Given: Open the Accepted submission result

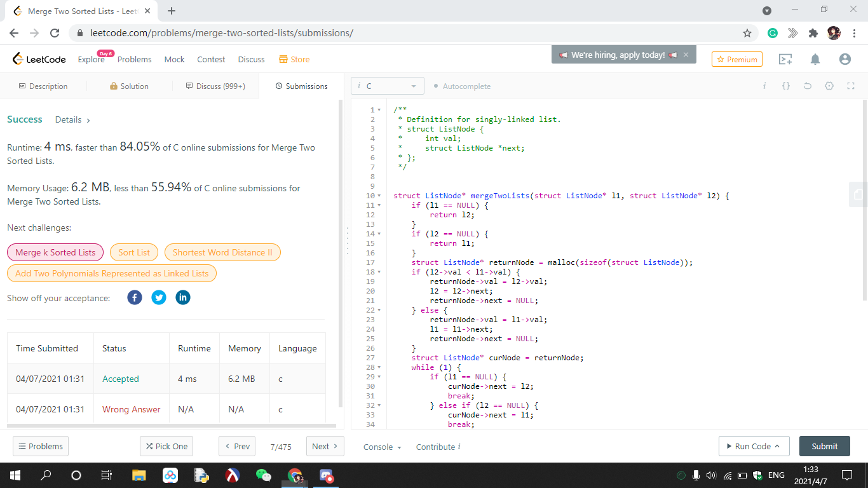Looking at the screenshot, I should pyautogui.click(x=121, y=379).
